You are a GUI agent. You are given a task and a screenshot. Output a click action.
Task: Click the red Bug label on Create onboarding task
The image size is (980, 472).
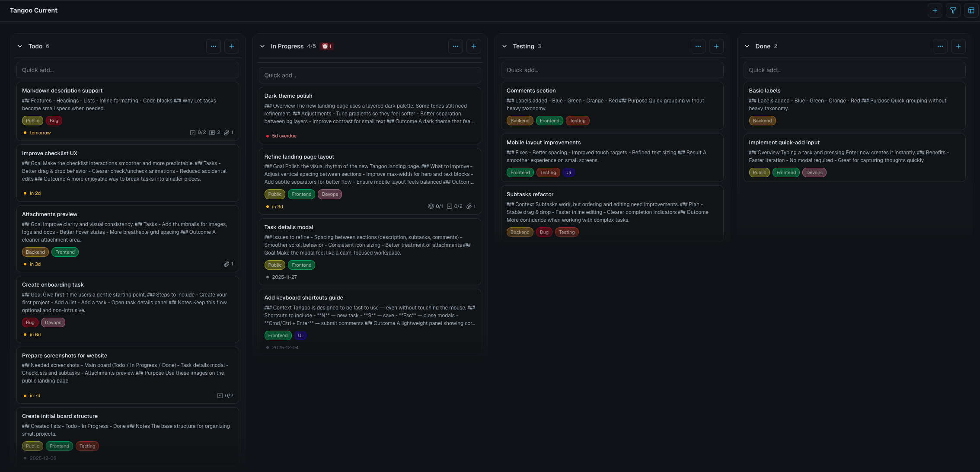(x=30, y=322)
